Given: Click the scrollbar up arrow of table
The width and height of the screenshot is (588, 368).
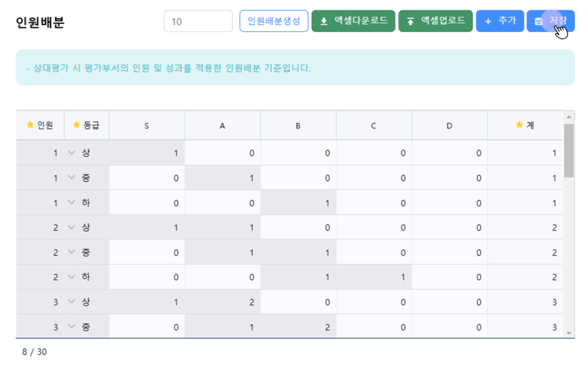Looking at the screenshot, I should [x=569, y=117].
